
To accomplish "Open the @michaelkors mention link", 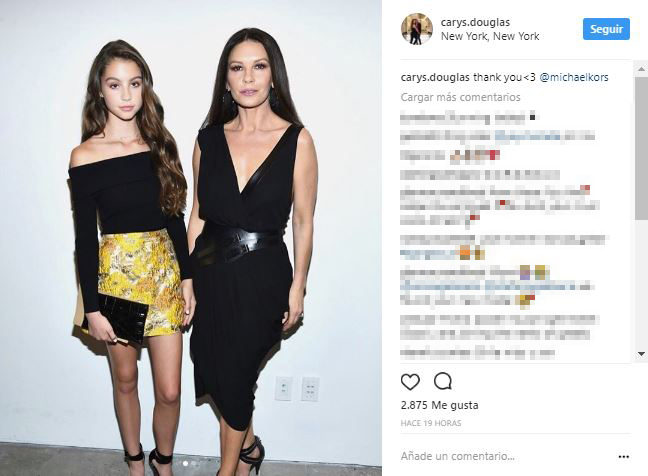I will (x=574, y=77).
